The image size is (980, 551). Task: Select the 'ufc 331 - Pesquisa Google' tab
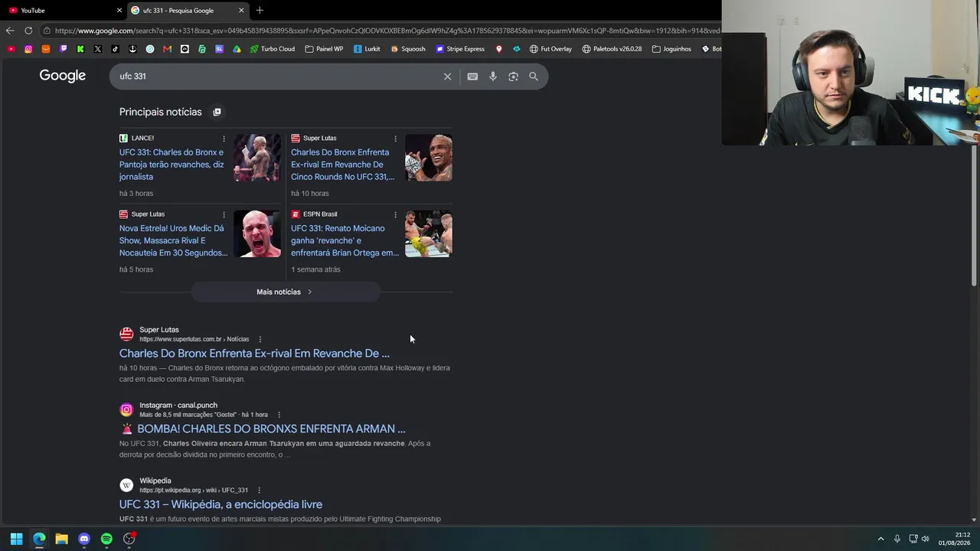187,10
